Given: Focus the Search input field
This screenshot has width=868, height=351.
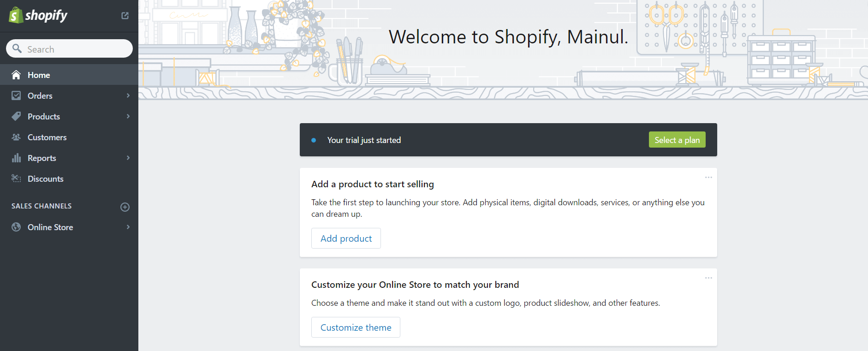Looking at the screenshot, I should (x=69, y=48).
